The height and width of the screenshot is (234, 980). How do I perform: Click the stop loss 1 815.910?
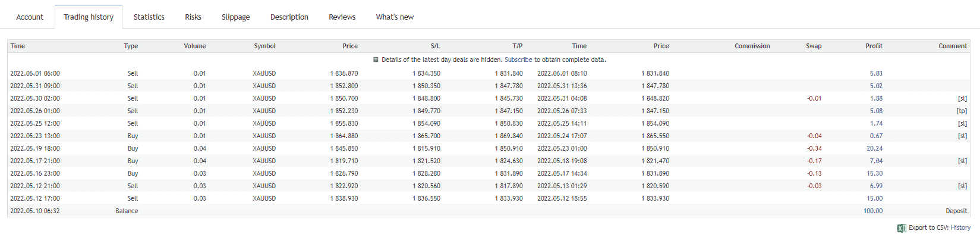426,148
